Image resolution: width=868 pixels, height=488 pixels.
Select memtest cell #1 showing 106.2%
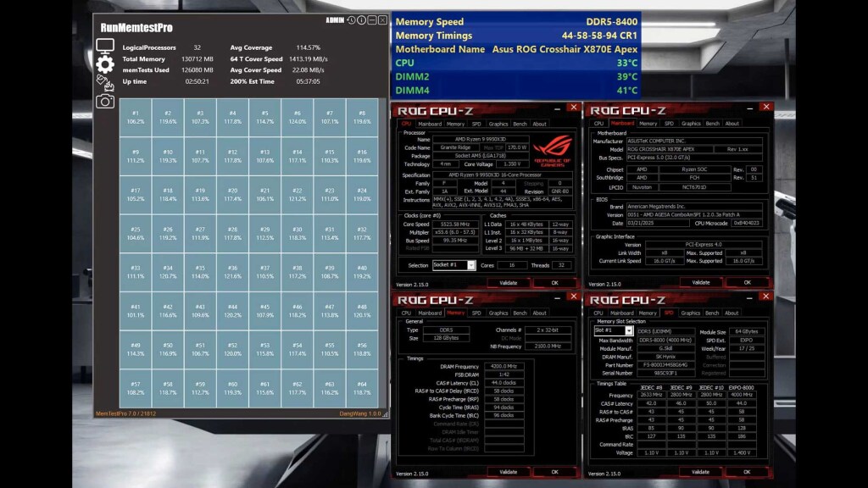pyautogui.click(x=136, y=117)
